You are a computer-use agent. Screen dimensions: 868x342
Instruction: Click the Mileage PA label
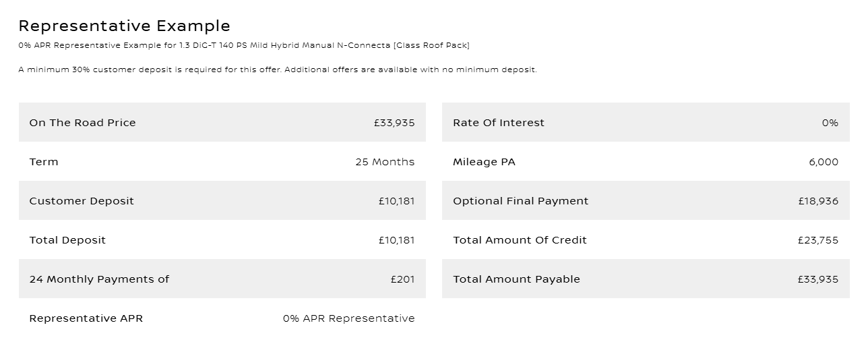click(x=484, y=162)
